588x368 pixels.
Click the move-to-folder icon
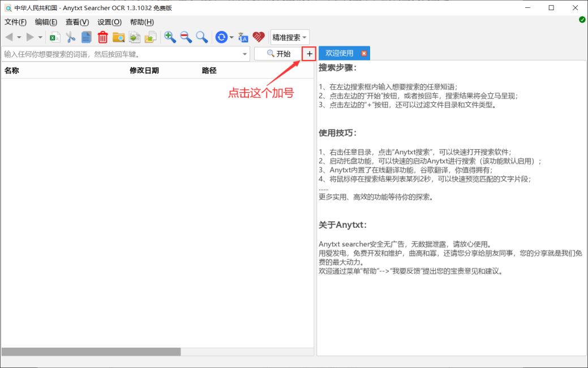pyautogui.click(x=151, y=37)
